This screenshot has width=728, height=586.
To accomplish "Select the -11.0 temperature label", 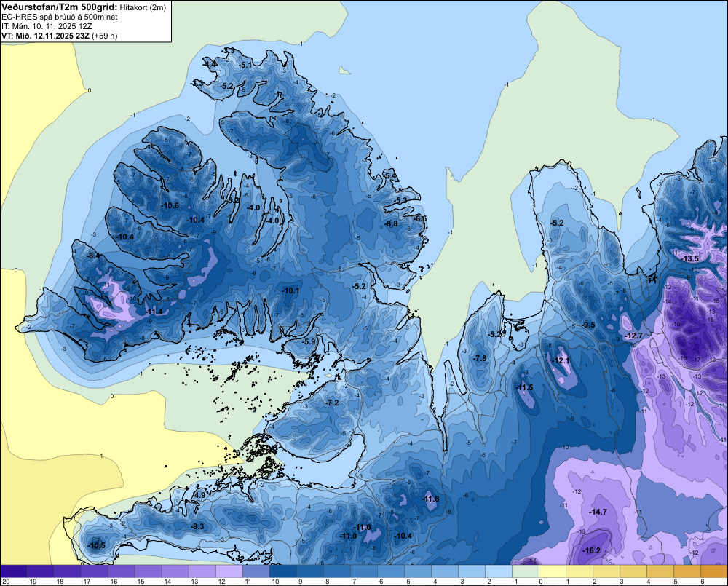I will coord(348,536).
